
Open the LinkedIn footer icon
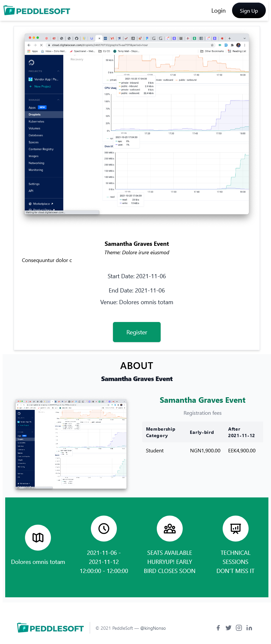[249, 628]
